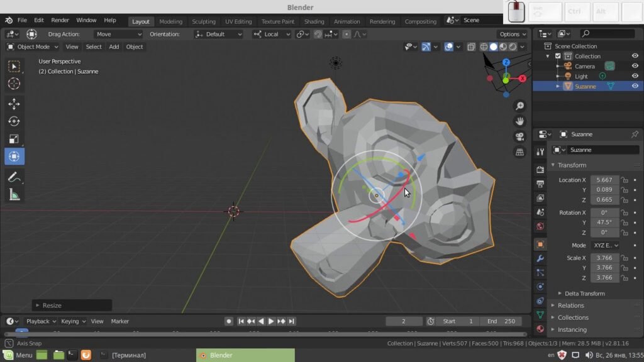Toggle Scale Z lock
This screenshot has width=644, height=362.
pos(625,278)
